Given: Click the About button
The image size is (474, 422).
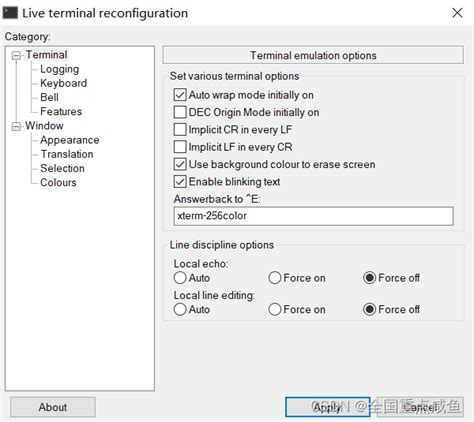Looking at the screenshot, I should [53, 407].
